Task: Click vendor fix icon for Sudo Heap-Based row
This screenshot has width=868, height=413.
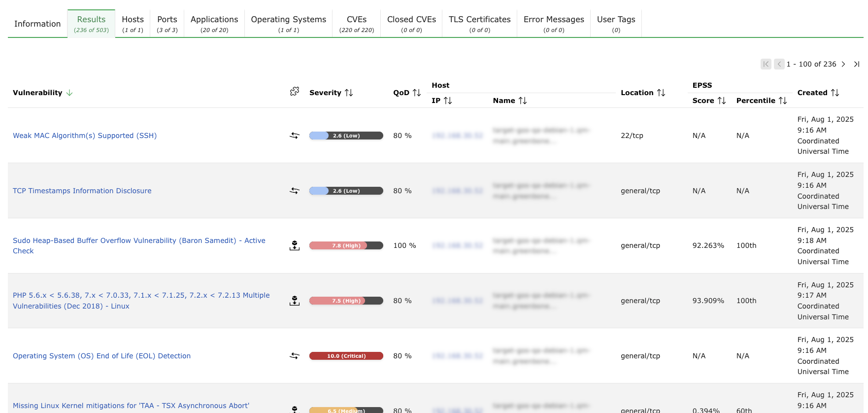Action: (295, 245)
